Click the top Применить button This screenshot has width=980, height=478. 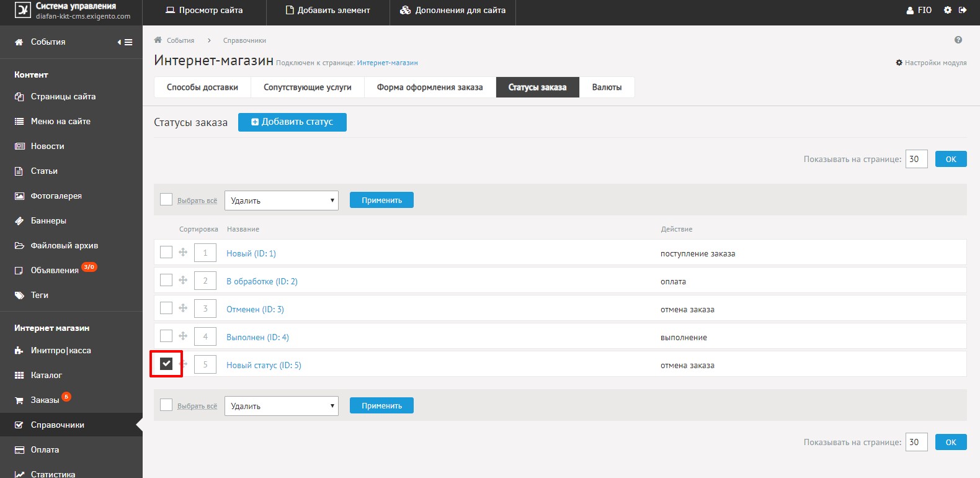(381, 200)
